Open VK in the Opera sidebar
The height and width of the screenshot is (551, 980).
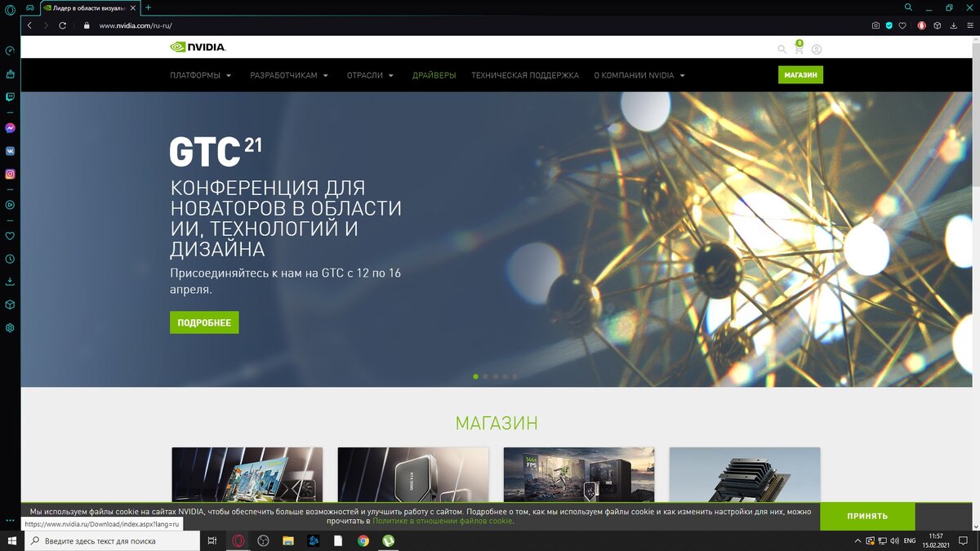[10, 151]
